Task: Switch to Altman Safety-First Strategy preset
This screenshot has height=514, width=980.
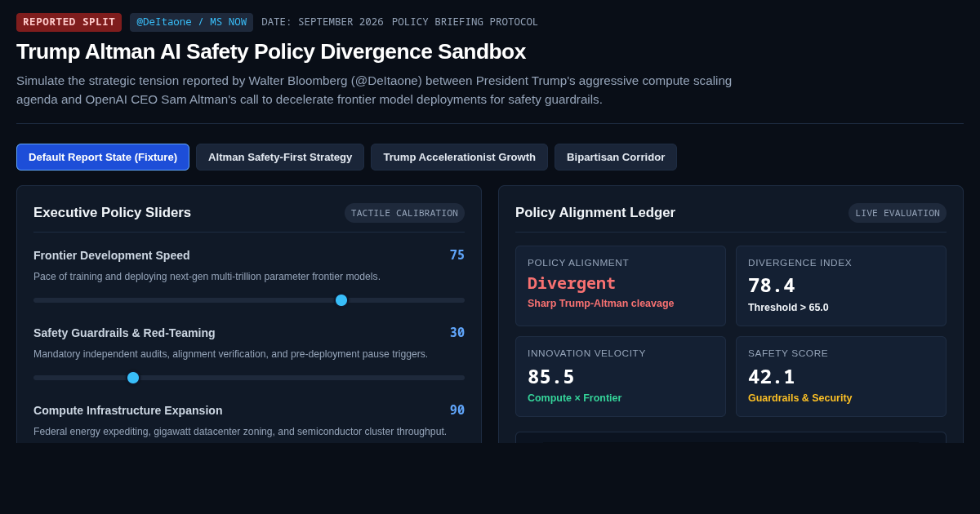Action: [280, 157]
